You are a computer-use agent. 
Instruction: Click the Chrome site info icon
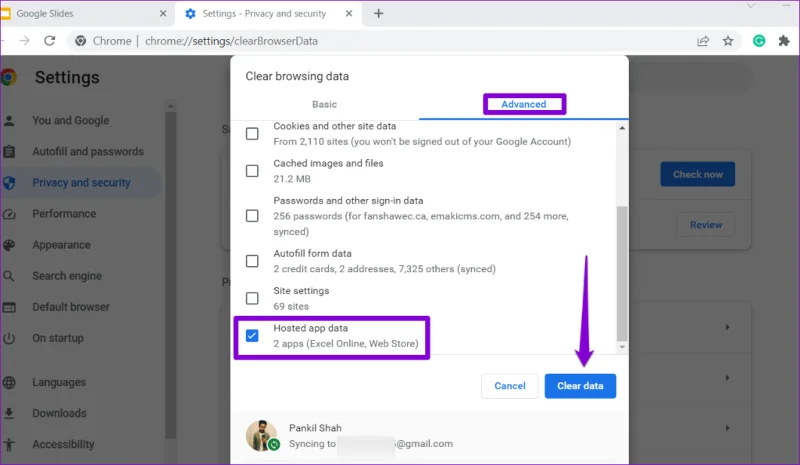(81, 41)
